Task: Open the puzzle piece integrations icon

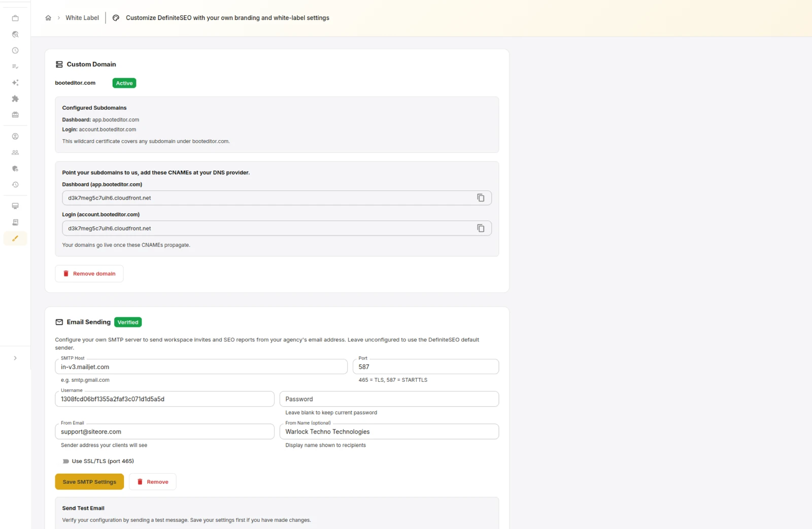Action: coord(15,98)
